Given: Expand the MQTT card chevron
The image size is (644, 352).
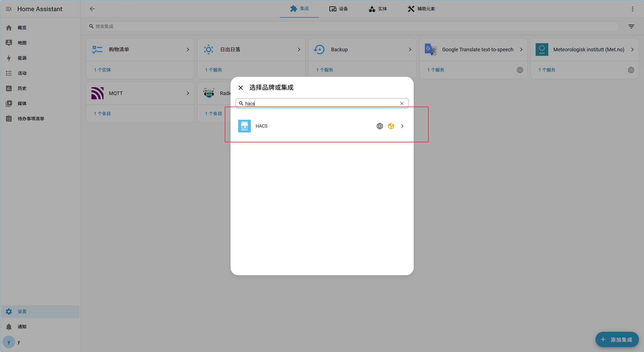Looking at the screenshot, I should pyautogui.click(x=188, y=93).
